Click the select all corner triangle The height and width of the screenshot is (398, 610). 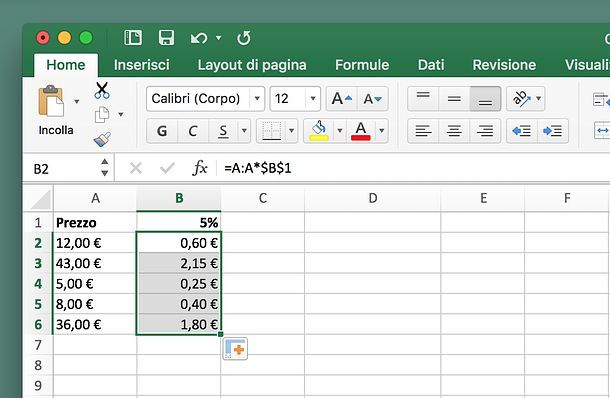[x=40, y=199]
